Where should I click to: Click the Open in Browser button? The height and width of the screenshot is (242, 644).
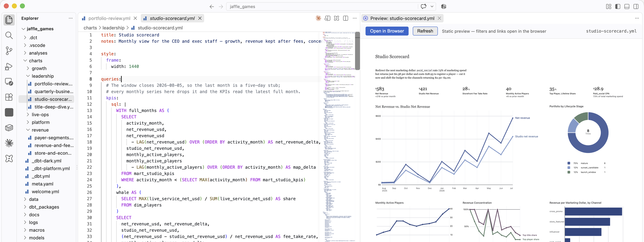click(x=387, y=31)
